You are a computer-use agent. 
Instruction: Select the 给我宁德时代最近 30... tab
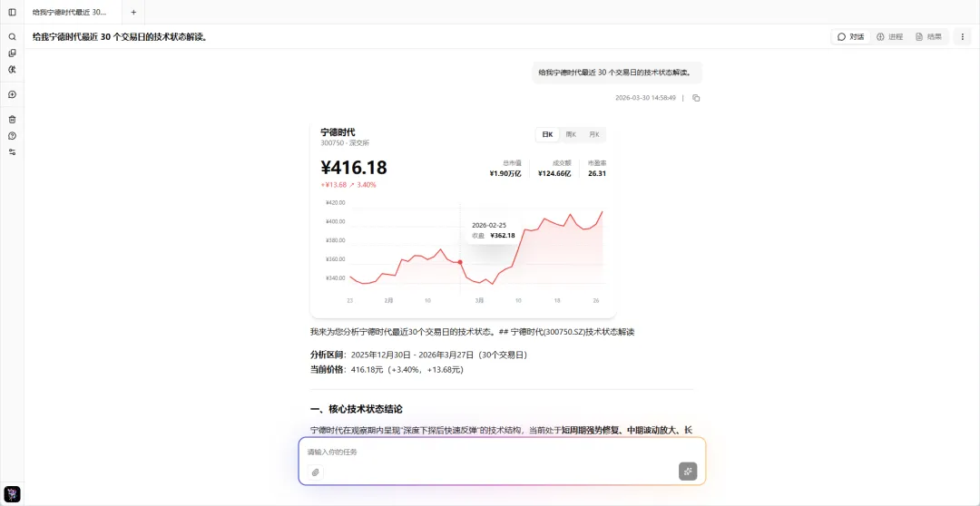pyautogui.click(x=69, y=12)
